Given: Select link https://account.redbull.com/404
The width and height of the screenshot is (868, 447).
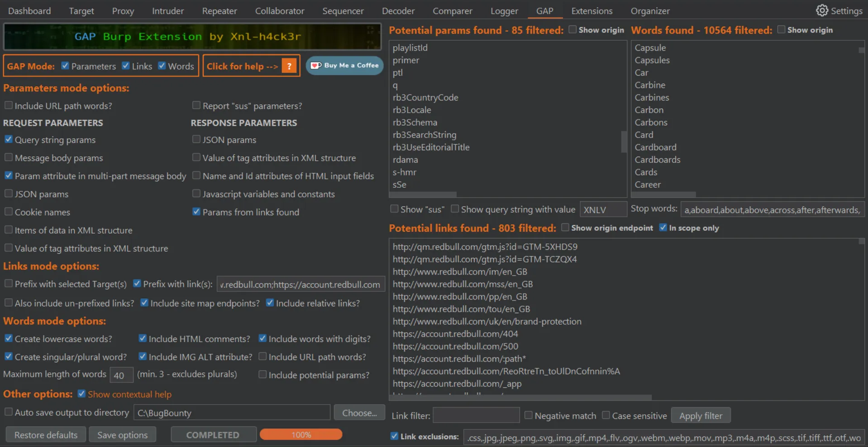Looking at the screenshot, I should (x=455, y=334).
